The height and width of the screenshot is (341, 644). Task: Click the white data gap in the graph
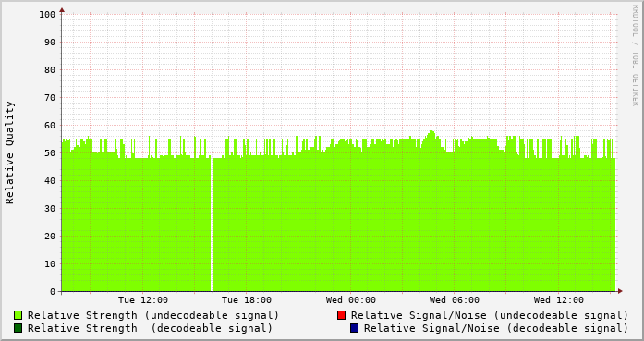click(x=212, y=224)
